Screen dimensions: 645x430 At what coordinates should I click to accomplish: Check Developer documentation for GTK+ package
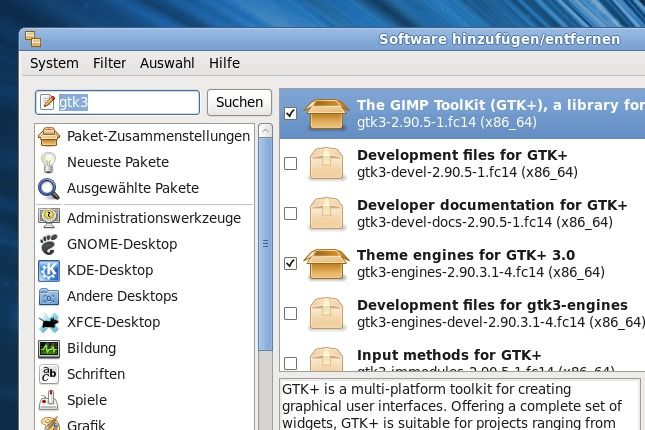pos(290,214)
